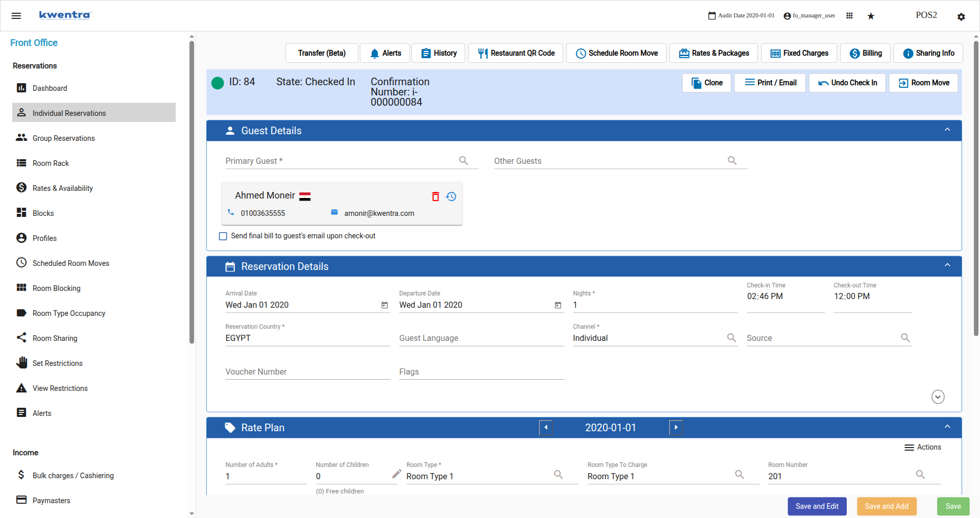The width and height of the screenshot is (980, 518).
Task: Open the apps grid icon
Action: (x=849, y=16)
